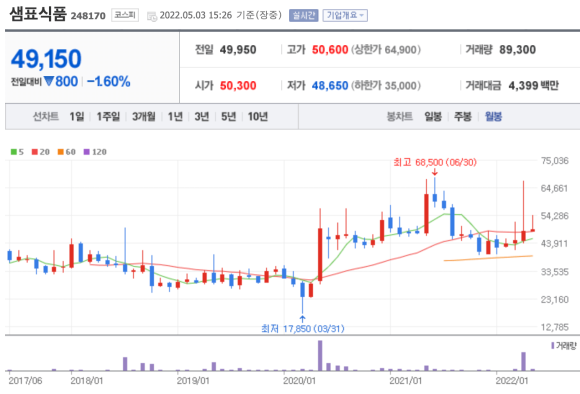Screen dimensions: 580x394
Task: Click the 시가 50,300 value
Action: 238,85
